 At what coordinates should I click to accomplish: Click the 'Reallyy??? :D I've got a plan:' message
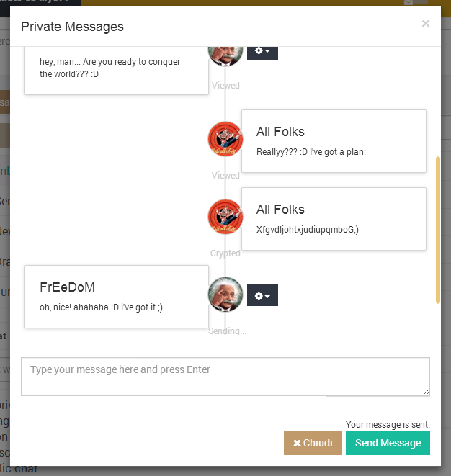click(311, 152)
